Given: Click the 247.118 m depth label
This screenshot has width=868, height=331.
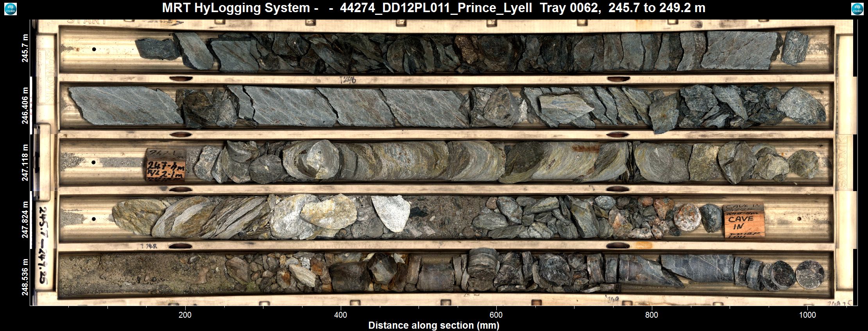Looking at the screenshot, I should point(26,162).
